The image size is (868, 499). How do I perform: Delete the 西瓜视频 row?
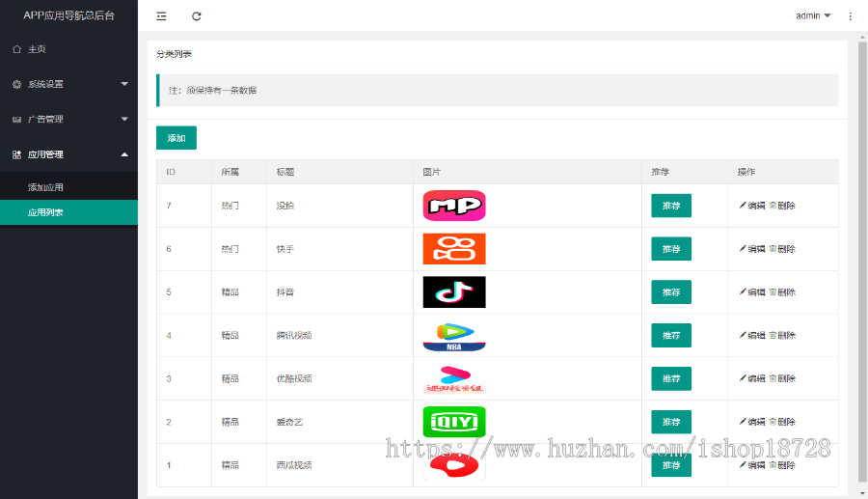(x=781, y=465)
